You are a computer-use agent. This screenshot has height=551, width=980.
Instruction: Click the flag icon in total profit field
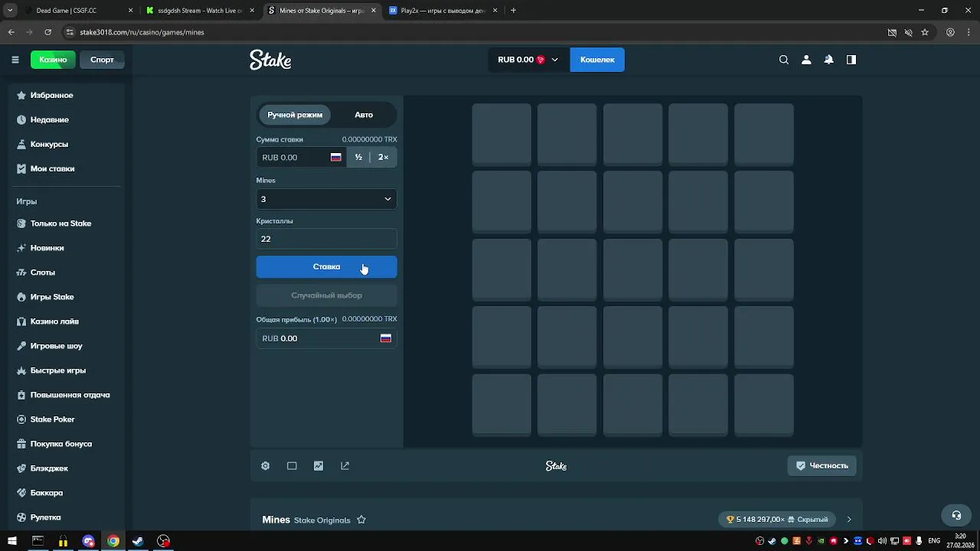pyautogui.click(x=386, y=338)
